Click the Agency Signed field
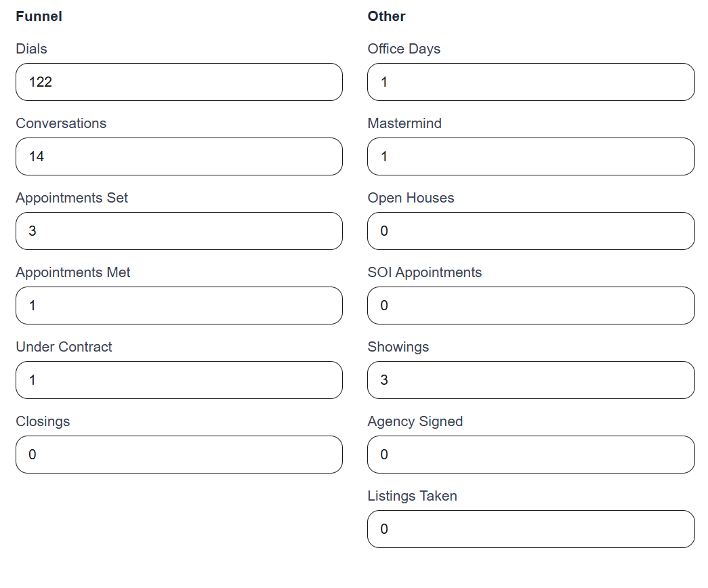Image resolution: width=708 pixels, height=588 pixels. tap(531, 455)
